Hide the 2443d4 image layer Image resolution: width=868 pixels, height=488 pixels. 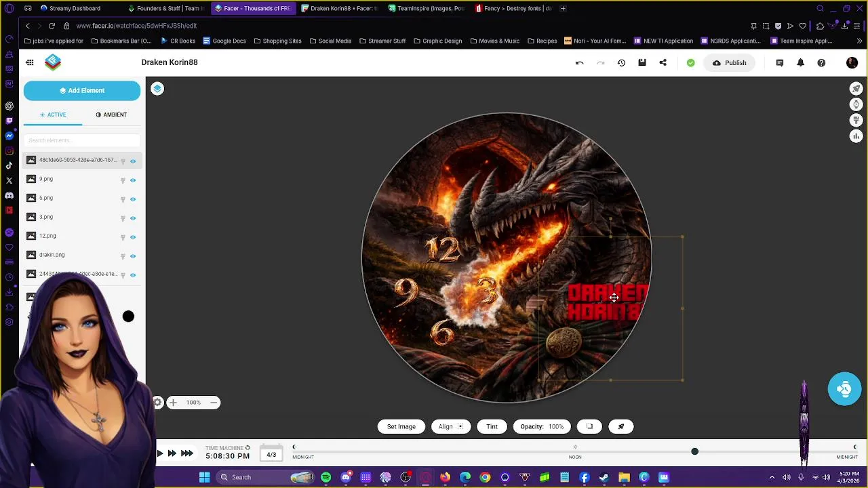[133, 275]
